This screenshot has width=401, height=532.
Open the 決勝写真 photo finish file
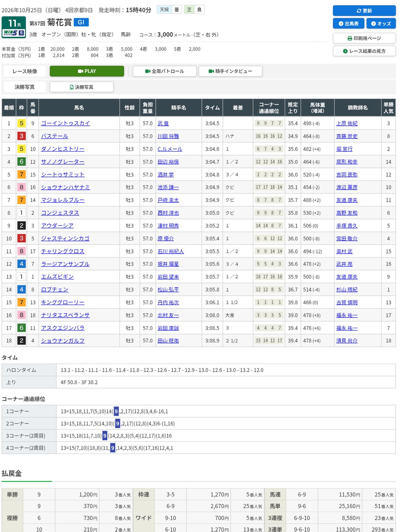tap(82, 87)
